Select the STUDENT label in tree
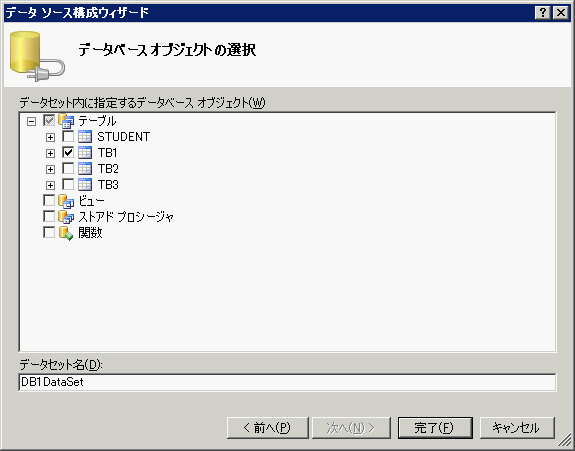The height and width of the screenshot is (451, 575). (124, 137)
